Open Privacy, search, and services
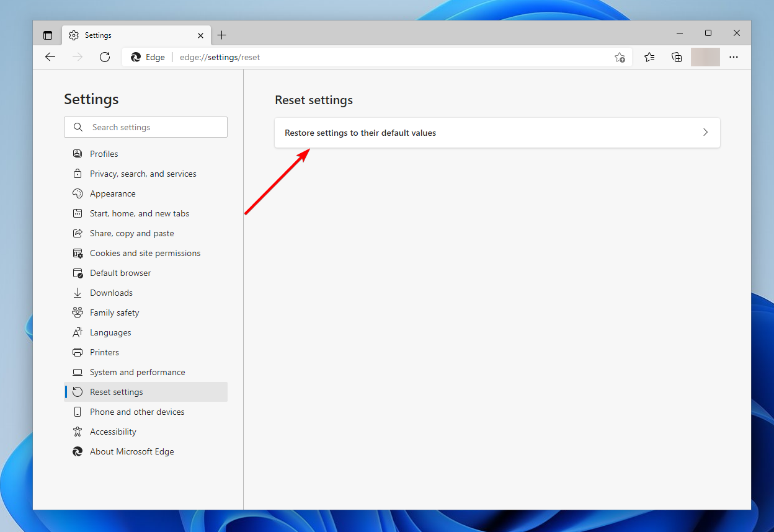Image resolution: width=774 pixels, height=532 pixels. [146, 174]
